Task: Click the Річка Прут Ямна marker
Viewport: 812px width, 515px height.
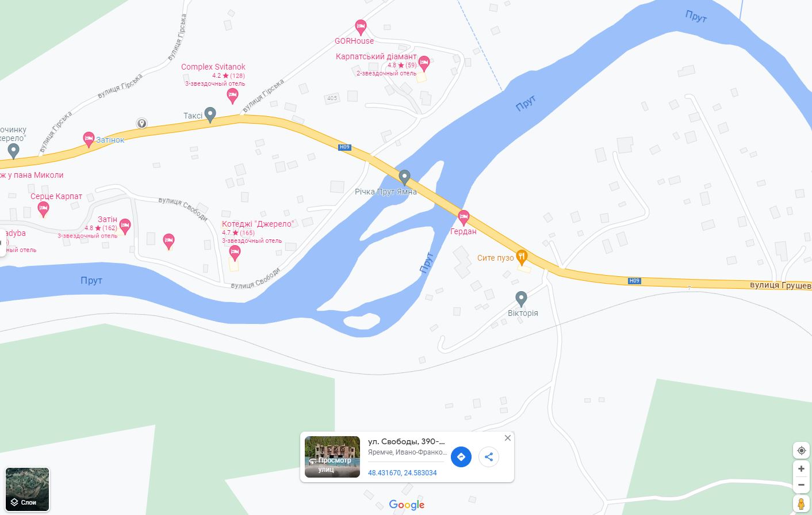Action: (x=405, y=177)
